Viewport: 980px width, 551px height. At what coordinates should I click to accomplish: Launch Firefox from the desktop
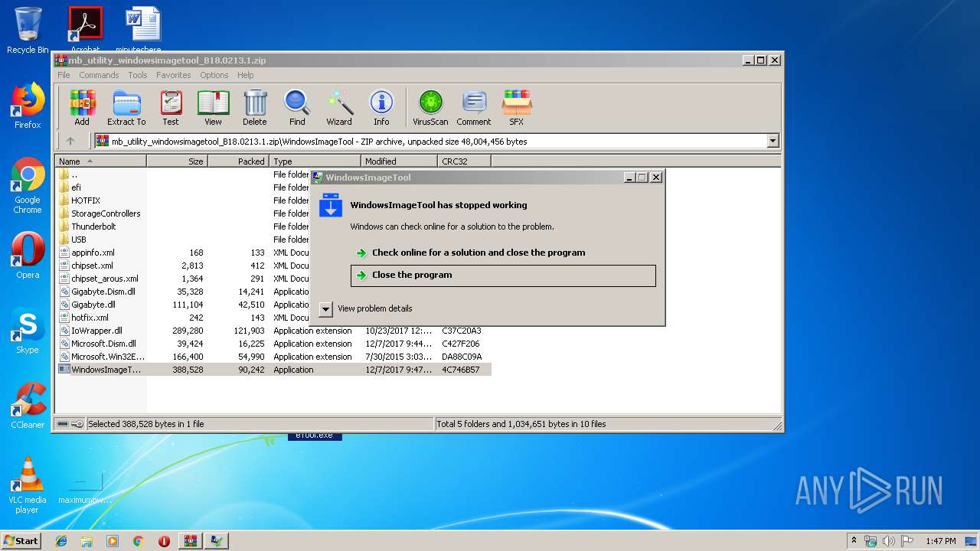pos(28,106)
